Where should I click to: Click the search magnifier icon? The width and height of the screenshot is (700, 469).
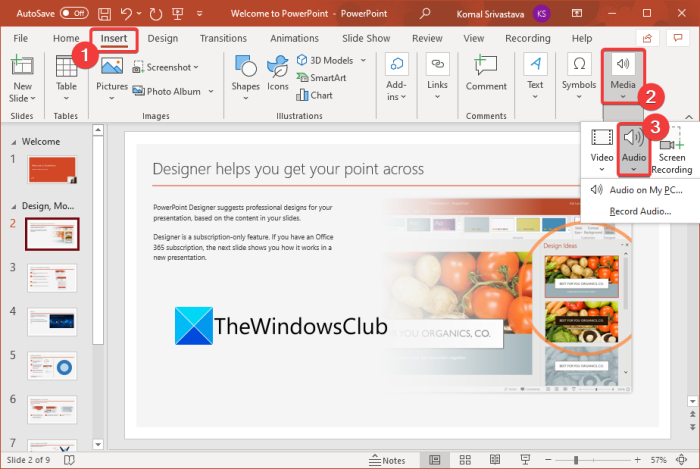pos(425,13)
